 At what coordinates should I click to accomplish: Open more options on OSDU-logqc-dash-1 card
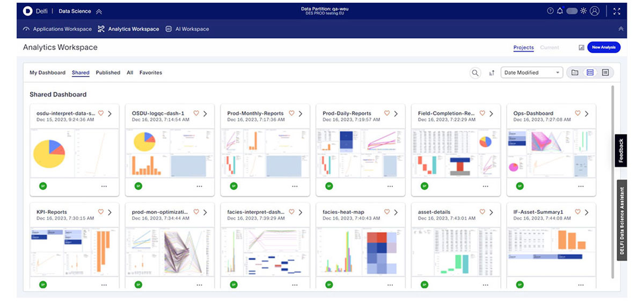pos(199,186)
